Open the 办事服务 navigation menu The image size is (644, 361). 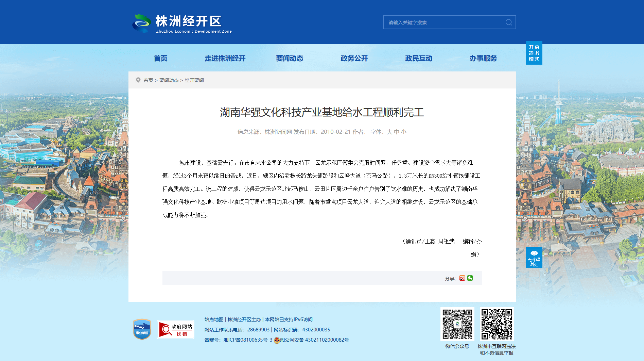coord(483,59)
